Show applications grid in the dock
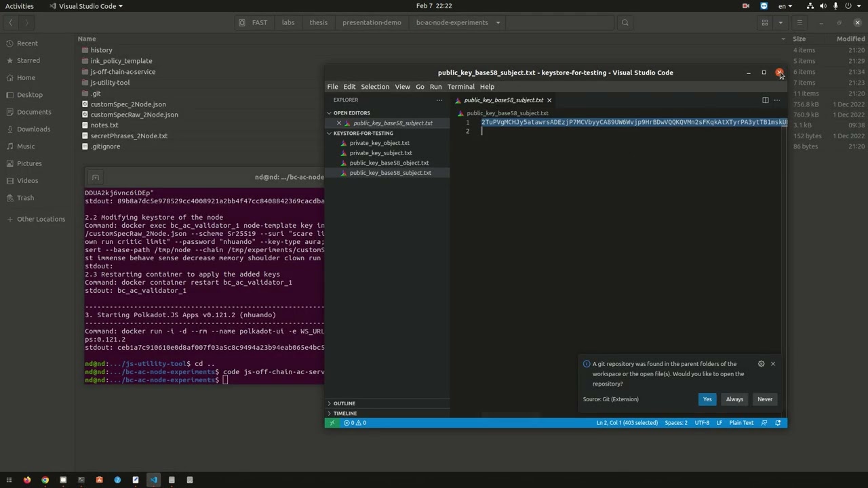Screen dimensions: 868x488 pos(9,480)
